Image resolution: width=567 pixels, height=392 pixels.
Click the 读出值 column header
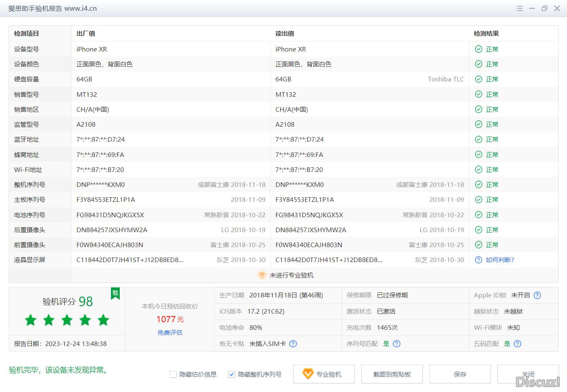click(285, 34)
